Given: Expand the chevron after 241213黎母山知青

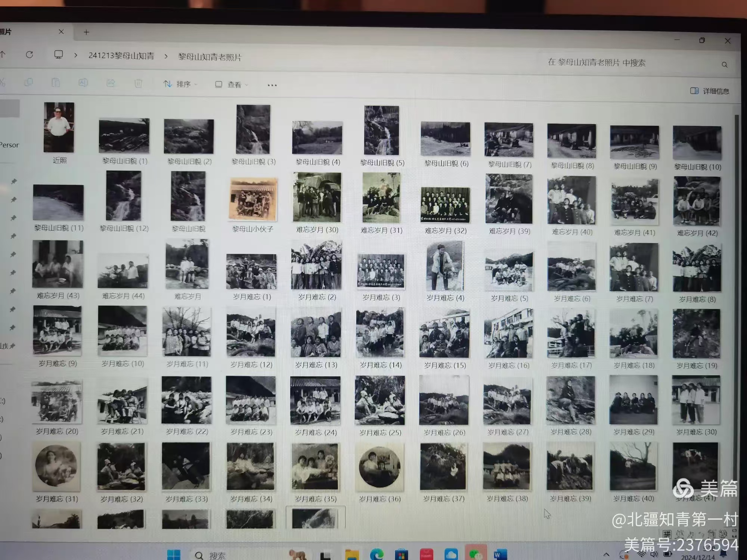Looking at the screenshot, I should pyautogui.click(x=166, y=56).
